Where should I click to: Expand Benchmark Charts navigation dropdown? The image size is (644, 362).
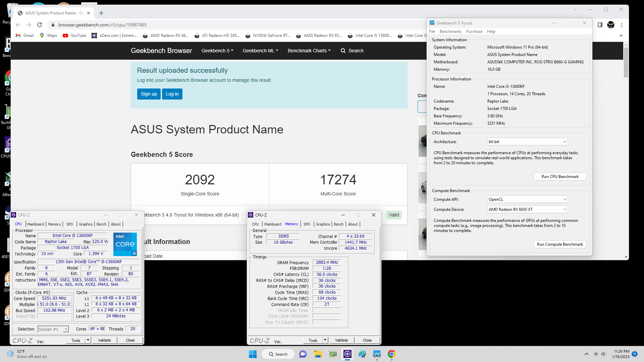[x=309, y=51]
